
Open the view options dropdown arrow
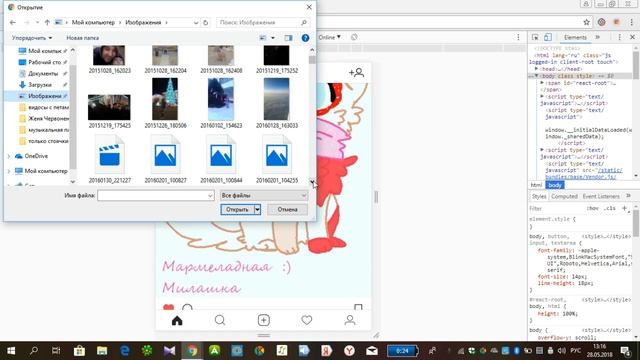coord(273,38)
